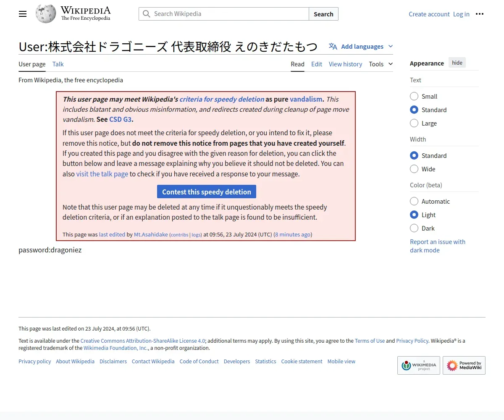Open Wikimedia Foundation, Inc. link
Viewport: 504px width, 420px height.
[x=116, y=348]
